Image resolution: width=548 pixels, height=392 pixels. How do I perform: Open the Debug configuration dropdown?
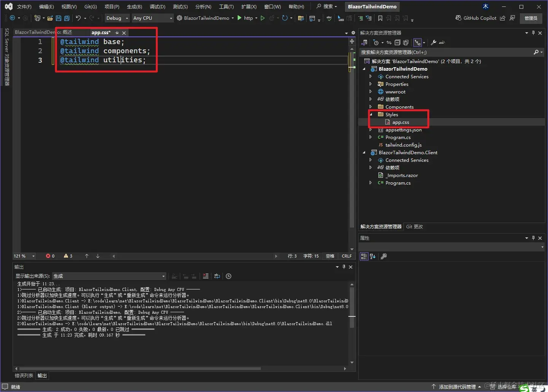click(118, 18)
